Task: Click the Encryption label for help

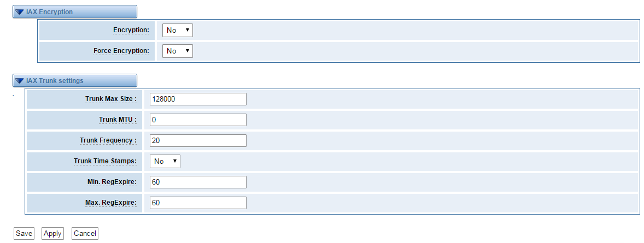Action: pyautogui.click(x=131, y=30)
